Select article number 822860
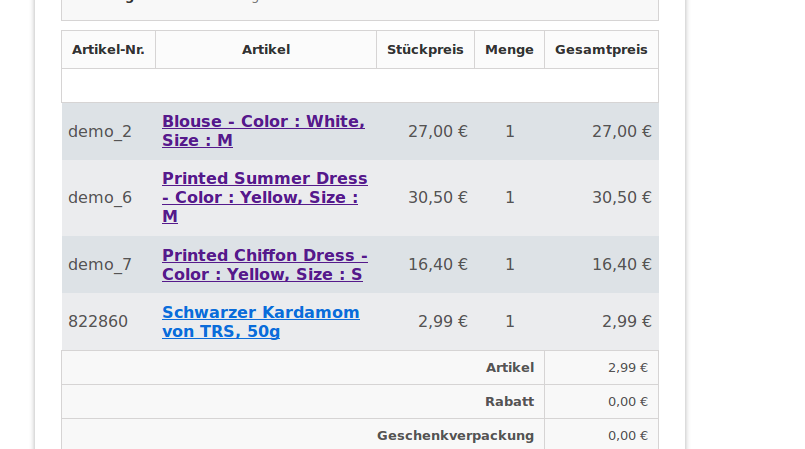Image resolution: width=805 pixels, height=449 pixels. (98, 321)
